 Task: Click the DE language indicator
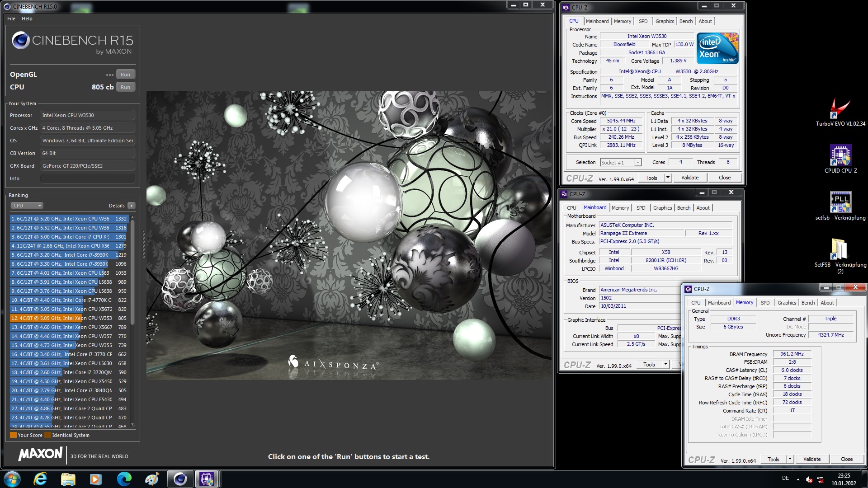coord(785,478)
